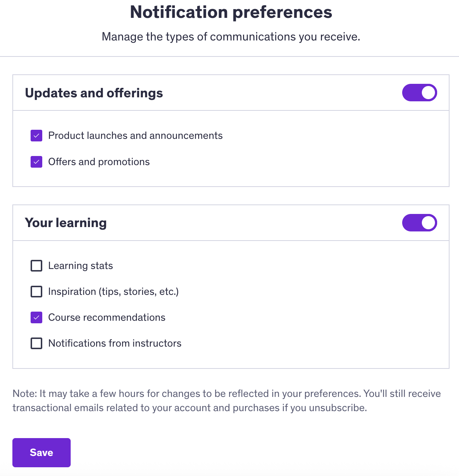The height and width of the screenshot is (476, 459).
Task: Click the Updates and offerings section heading
Action: pyautogui.click(x=94, y=93)
